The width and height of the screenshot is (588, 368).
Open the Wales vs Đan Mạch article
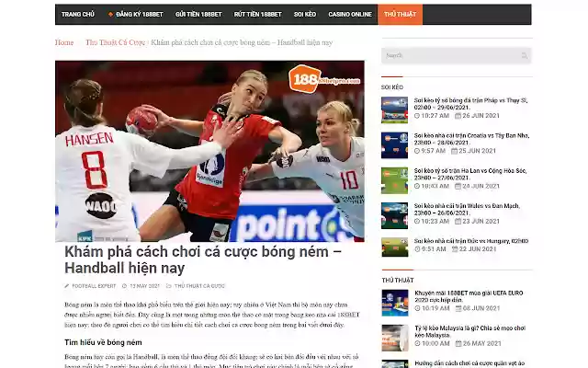click(x=467, y=209)
